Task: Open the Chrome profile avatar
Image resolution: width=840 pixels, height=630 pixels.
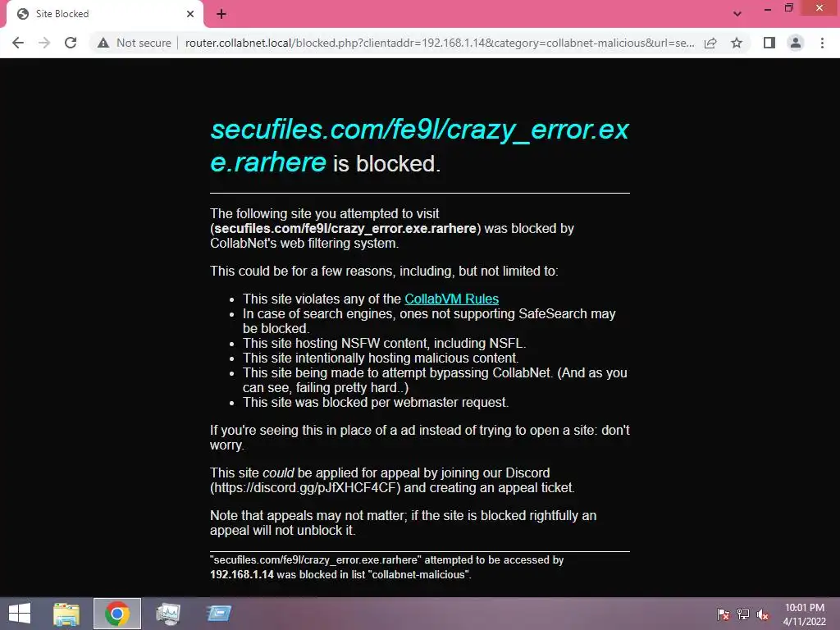Action: (796, 43)
